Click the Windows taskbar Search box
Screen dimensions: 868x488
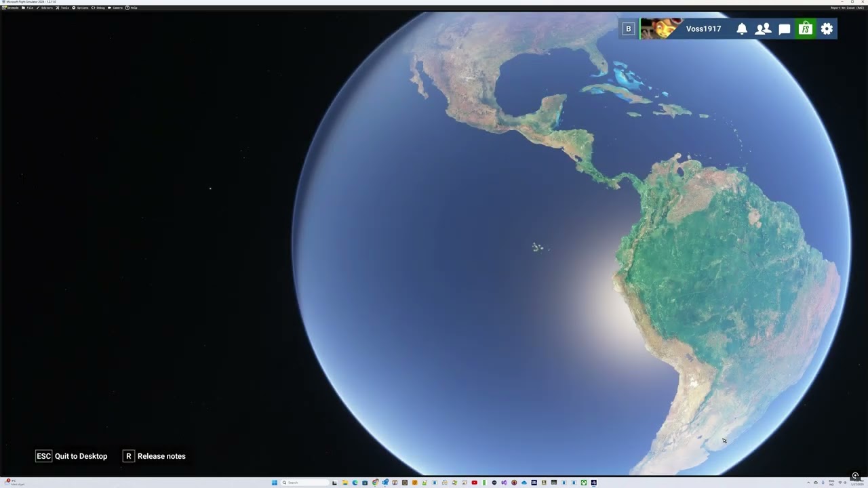(x=304, y=483)
